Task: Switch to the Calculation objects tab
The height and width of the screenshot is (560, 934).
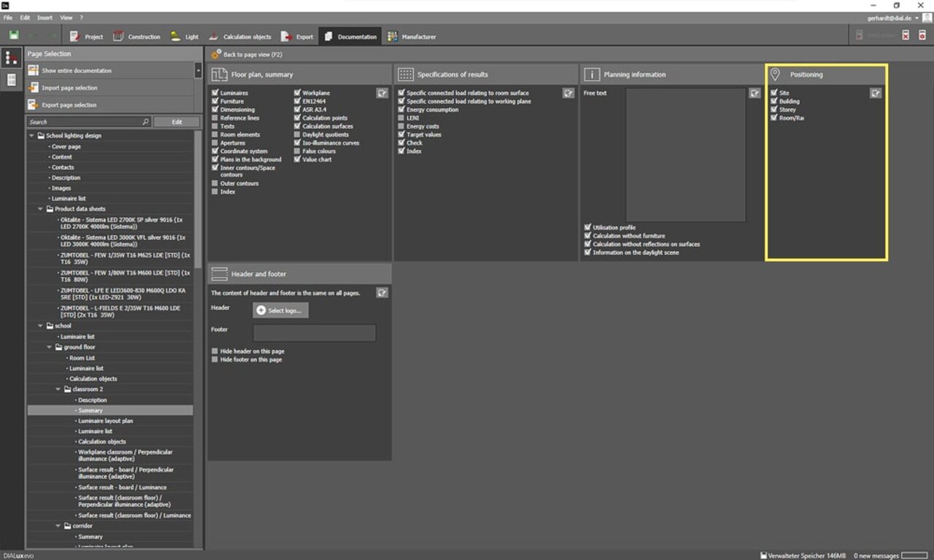Action: (x=239, y=36)
